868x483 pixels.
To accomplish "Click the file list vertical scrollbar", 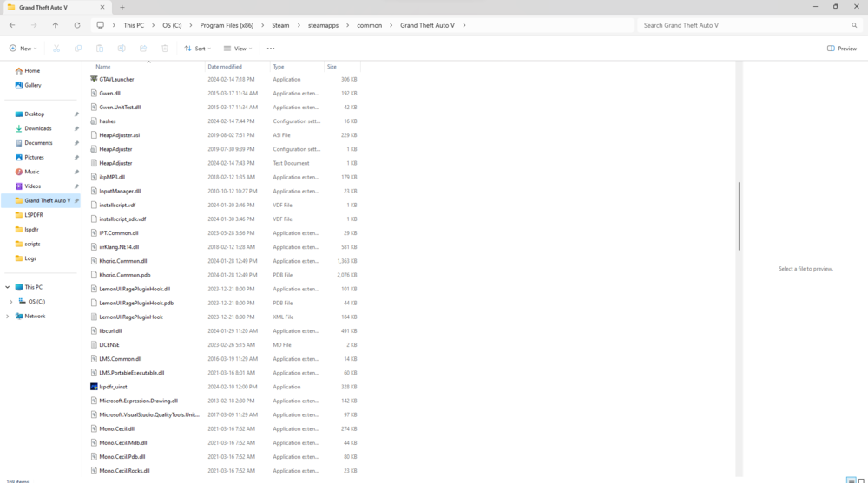I will (739, 216).
